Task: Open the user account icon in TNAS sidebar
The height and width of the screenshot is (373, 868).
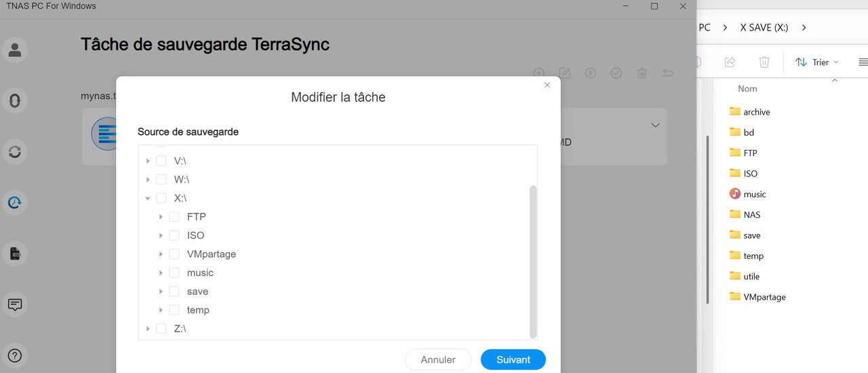Action: 15,50
